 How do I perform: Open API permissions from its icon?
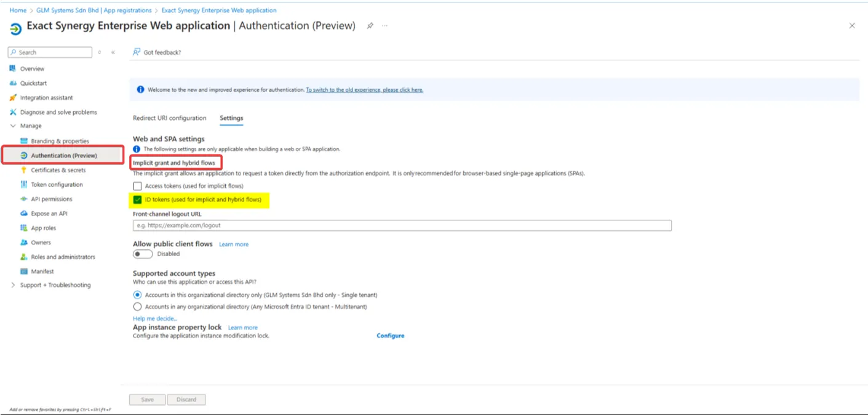click(24, 199)
